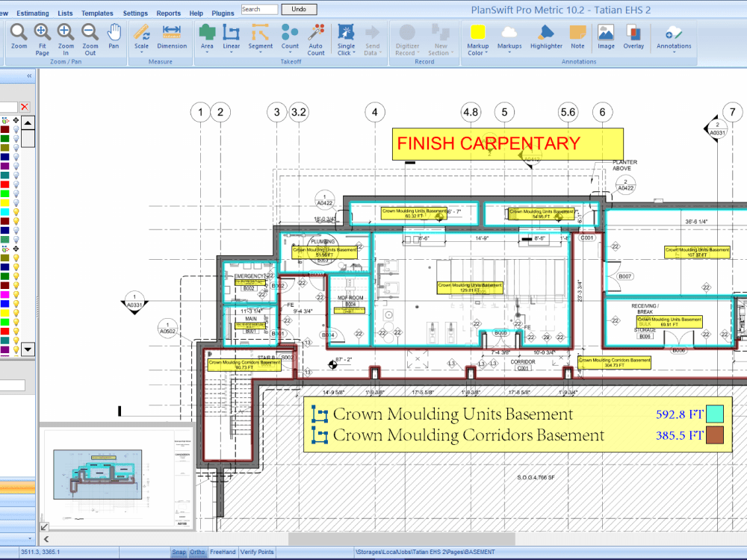Toggle Snap in the status bar
Viewport: 747px width, 560px height.
point(179,552)
